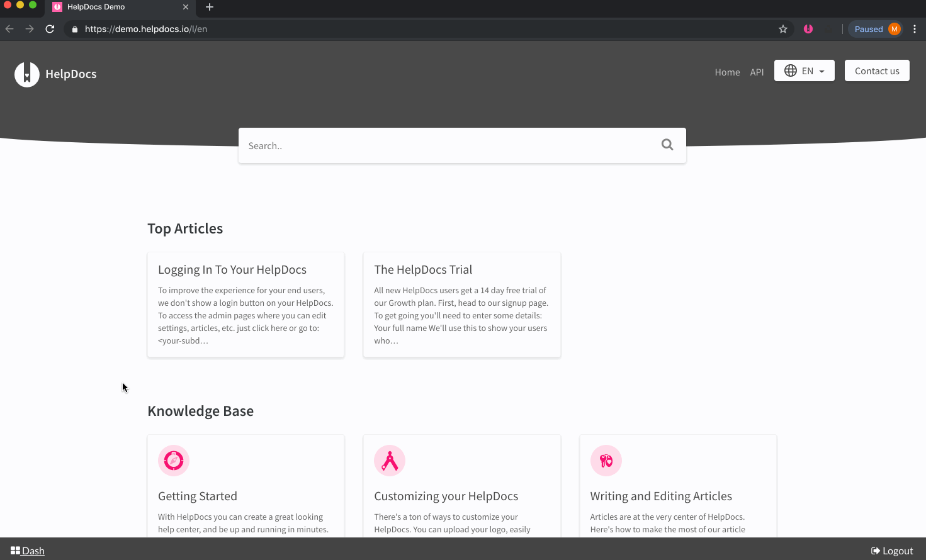Click the address bar URL
Viewport: 926px width, 560px height.
coord(146,29)
